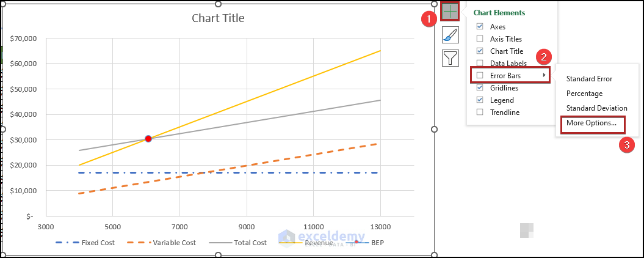Disable the Gridlines checkbox
This screenshot has width=644, height=258.
coord(480,87)
